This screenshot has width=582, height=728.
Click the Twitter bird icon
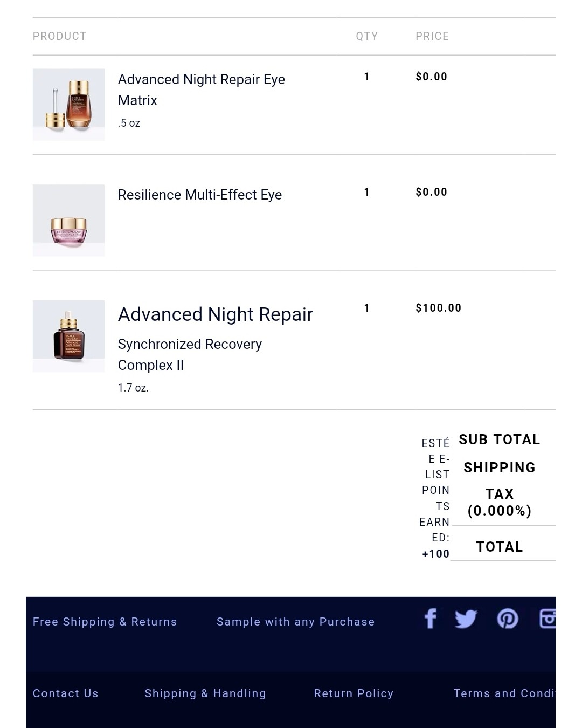[466, 619]
